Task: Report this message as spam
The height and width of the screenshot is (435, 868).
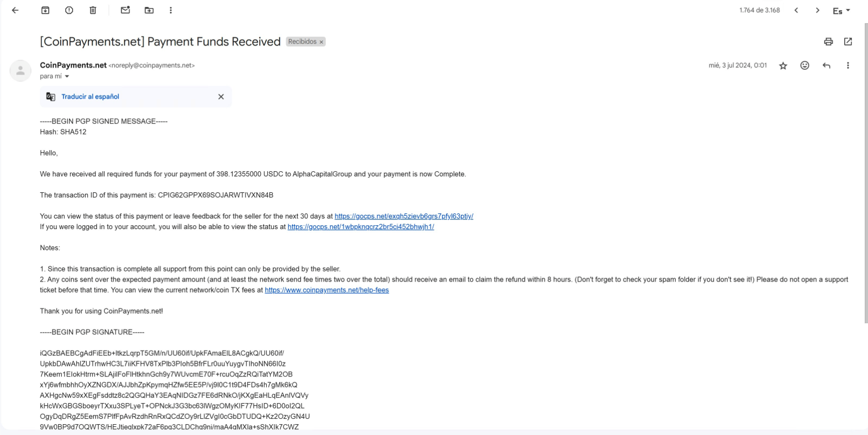Action: point(69,10)
